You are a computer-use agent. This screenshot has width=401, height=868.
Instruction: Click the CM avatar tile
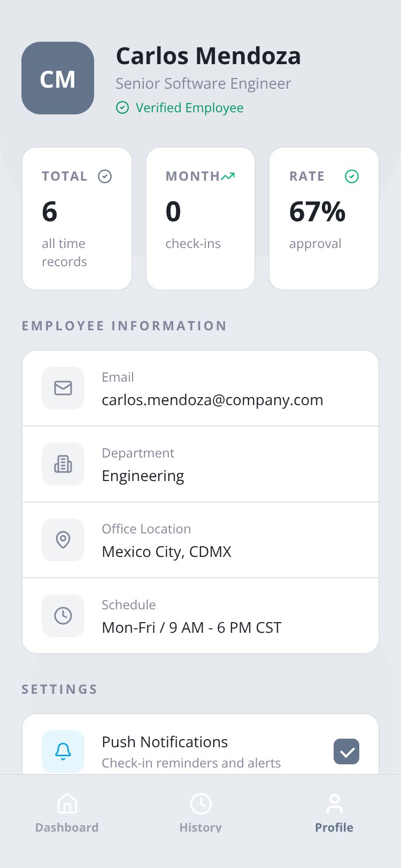[x=58, y=78]
